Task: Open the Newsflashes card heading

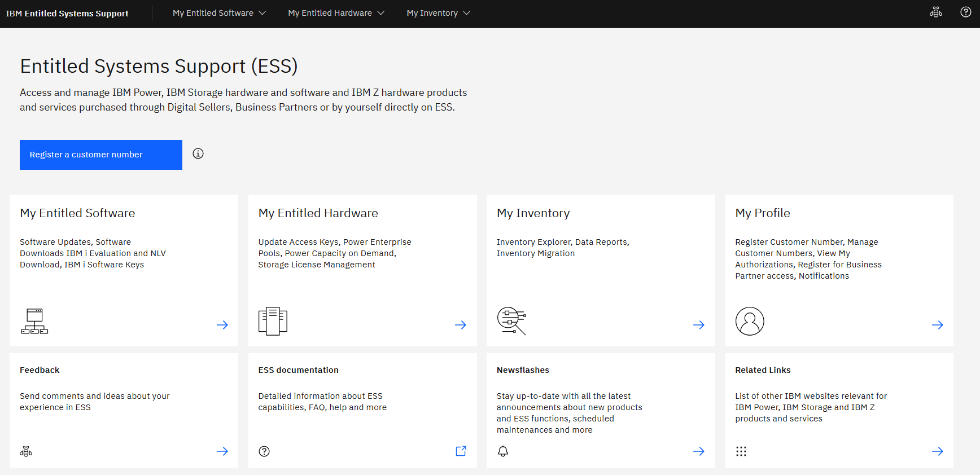Action: (x=523, y=370)
